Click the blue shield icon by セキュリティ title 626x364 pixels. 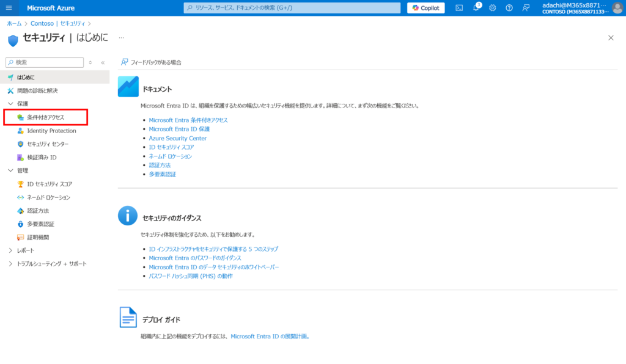(13, 40)
